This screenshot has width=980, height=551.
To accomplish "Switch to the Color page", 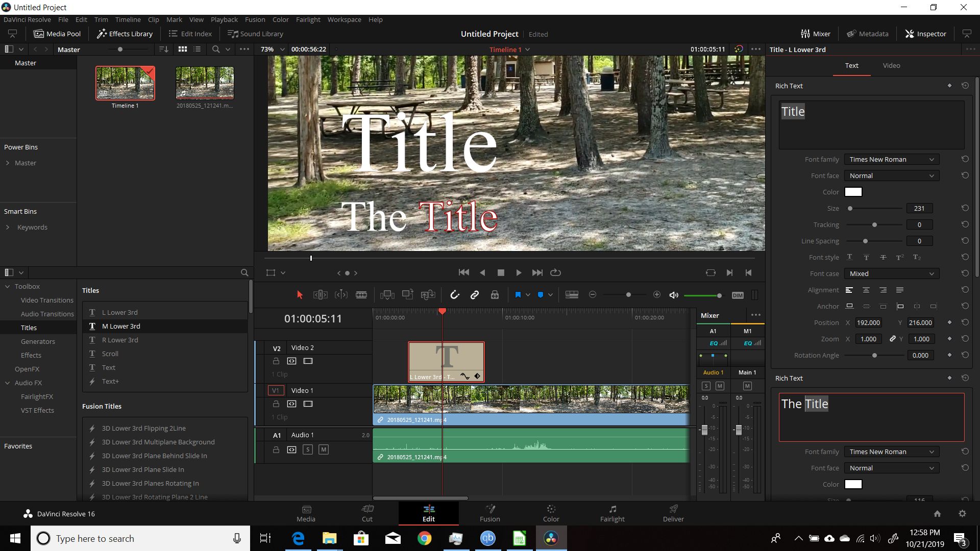I will coord(551,513).
